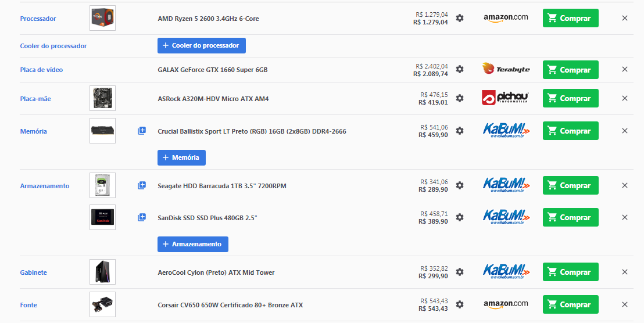The width and height of the screenshot is (644, 323).
Task: Click KaBuM logo on AeroCool Cylon row
Action: tap(506, 272)
